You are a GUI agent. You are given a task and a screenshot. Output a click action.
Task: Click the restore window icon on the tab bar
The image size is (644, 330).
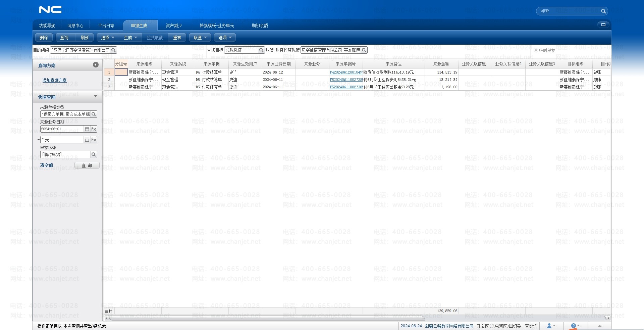point(603,25)
